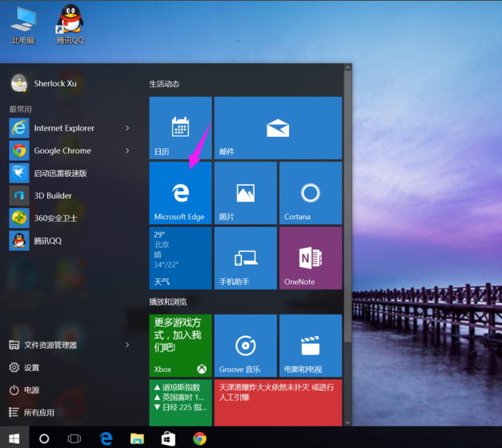Open the OneNote tile
The image size is (502, 448).
pyautogui.click(x=310, y=258)
